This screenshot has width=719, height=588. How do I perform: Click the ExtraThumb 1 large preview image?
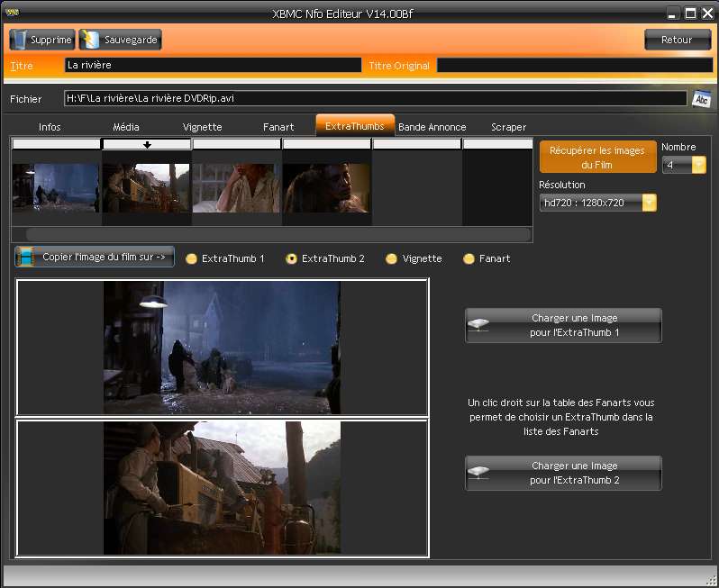point(222,347)
